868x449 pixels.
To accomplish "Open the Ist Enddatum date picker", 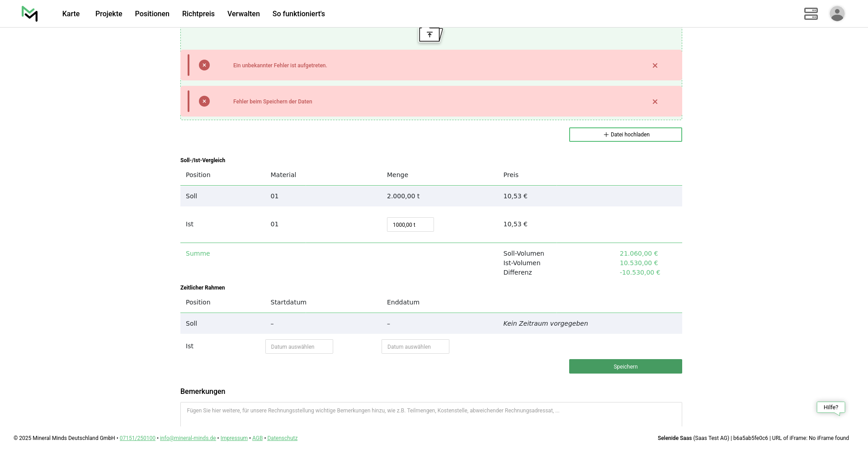I will click(415, 346).
